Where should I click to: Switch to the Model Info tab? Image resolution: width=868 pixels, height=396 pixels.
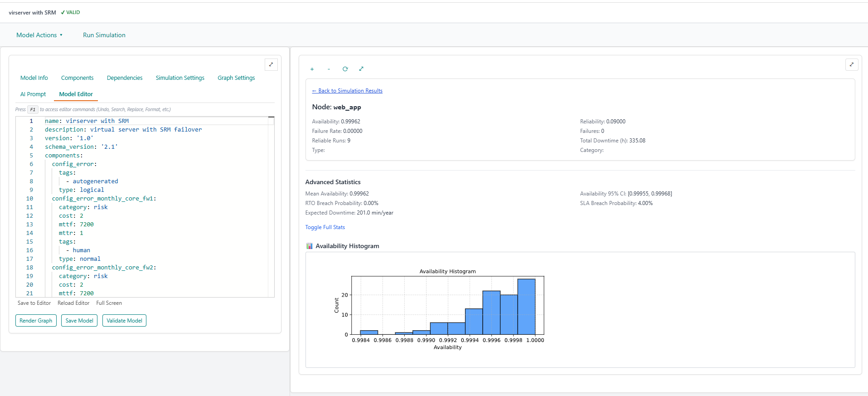(x=34, y=78)
